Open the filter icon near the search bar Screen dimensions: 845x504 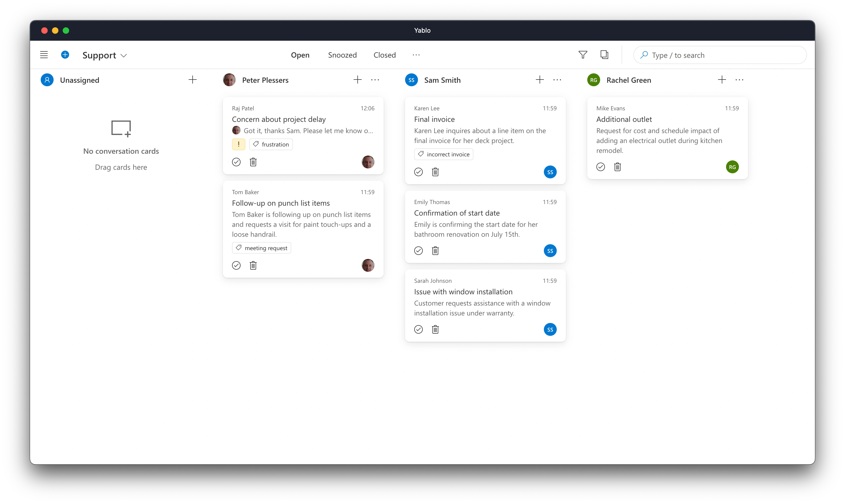pos(582,55)
